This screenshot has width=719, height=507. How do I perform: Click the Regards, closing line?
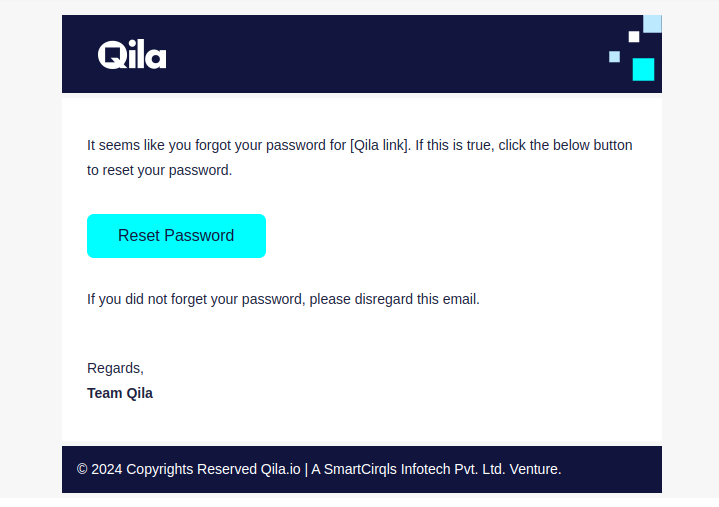click(115, 368)
